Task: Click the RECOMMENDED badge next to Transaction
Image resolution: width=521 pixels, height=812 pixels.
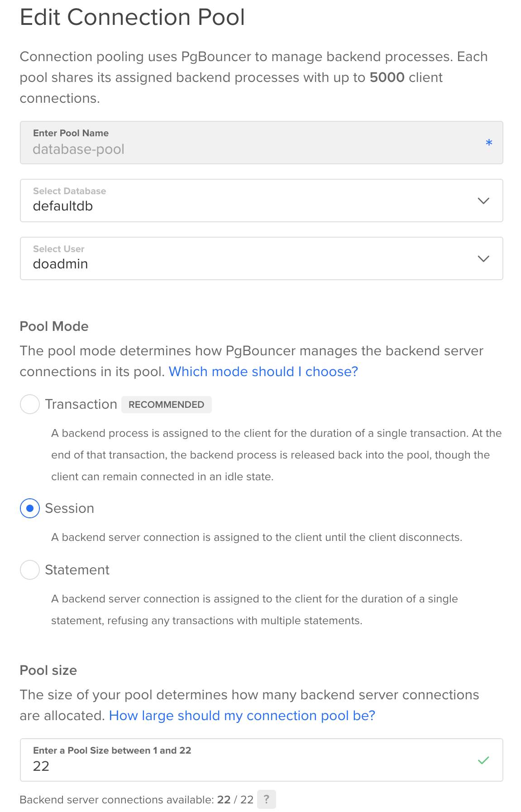Action: 166,404
